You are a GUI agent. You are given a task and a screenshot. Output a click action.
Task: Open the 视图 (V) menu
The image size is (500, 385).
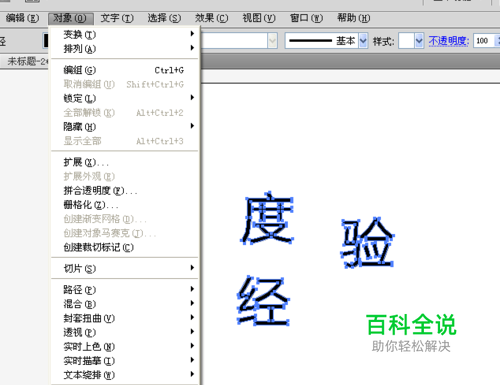point(259,18)
